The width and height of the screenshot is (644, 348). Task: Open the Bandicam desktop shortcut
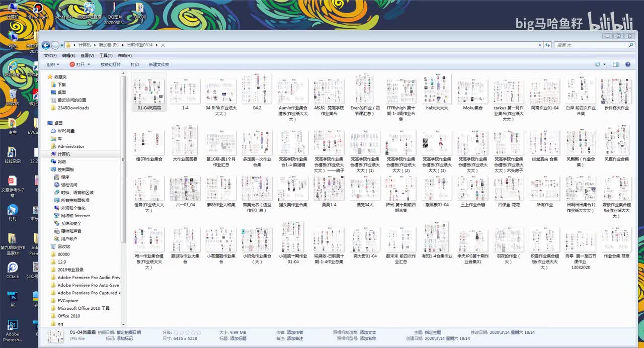tap(38, 11)
